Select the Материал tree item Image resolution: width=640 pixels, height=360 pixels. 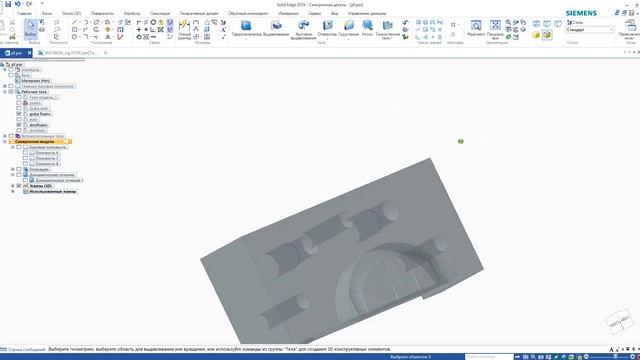(x=35, y=81)
